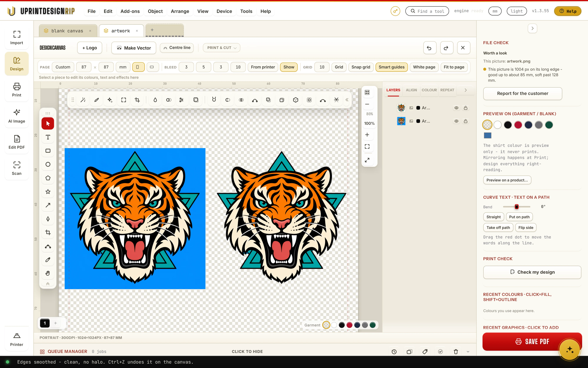Collapse the queue manager chevron

click(x=468, y=352)
